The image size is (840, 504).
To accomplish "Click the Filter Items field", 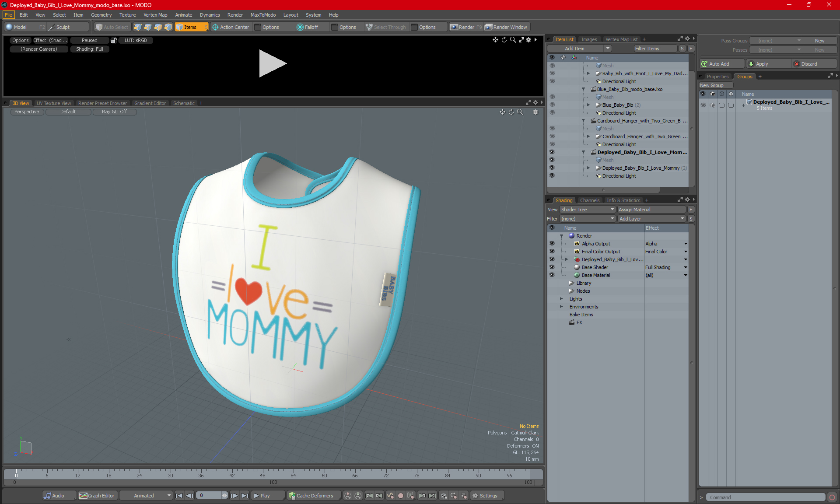I will (x=655, y=49).
